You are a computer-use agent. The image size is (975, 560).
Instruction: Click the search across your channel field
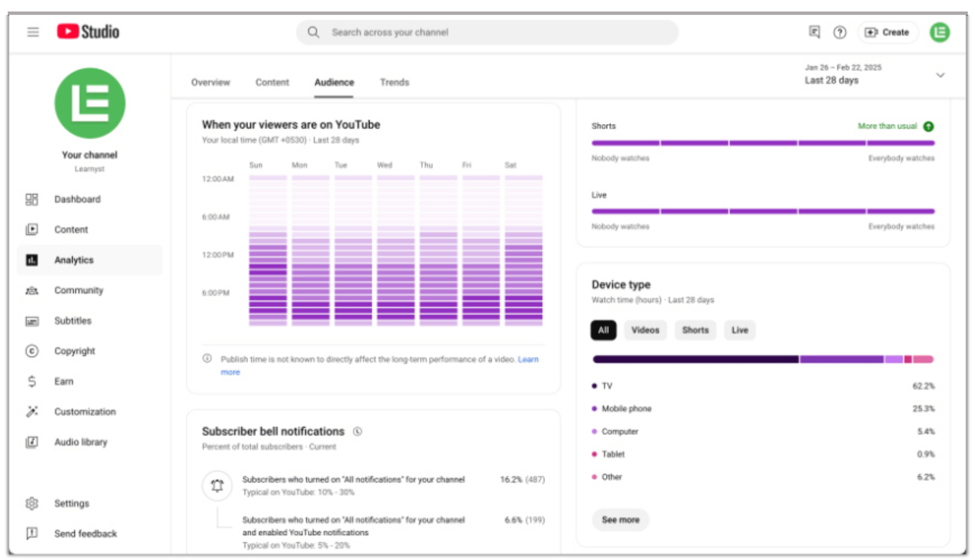pos(487,33)
